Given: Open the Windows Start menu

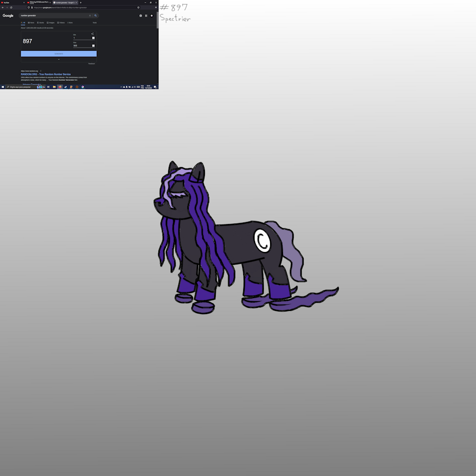Looking at the screenshot, I should point(3,87).
